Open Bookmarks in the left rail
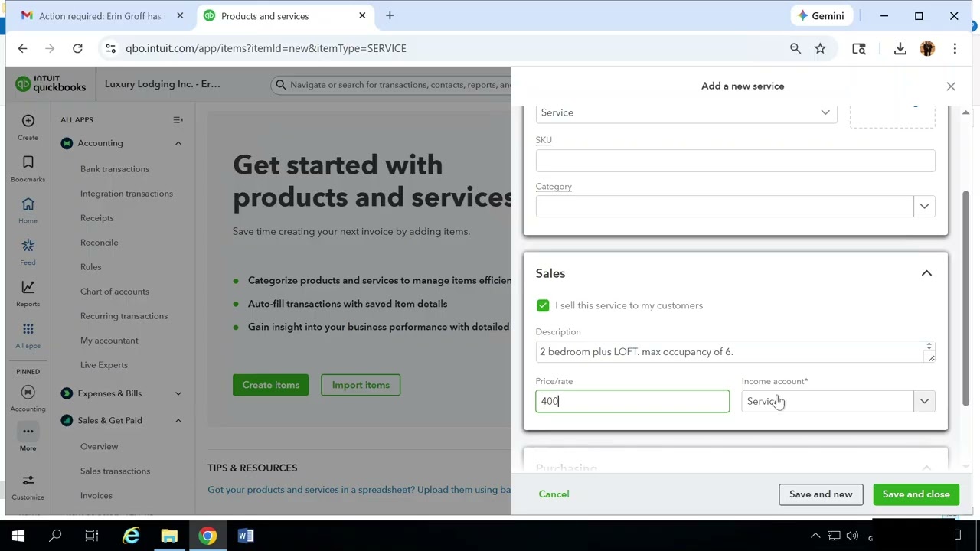 pyautogui.click(x=28, y=162)
